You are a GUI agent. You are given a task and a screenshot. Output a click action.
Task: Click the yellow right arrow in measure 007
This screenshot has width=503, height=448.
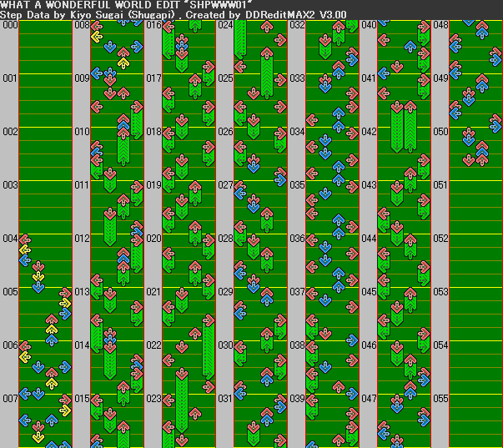tap(65, 410)
